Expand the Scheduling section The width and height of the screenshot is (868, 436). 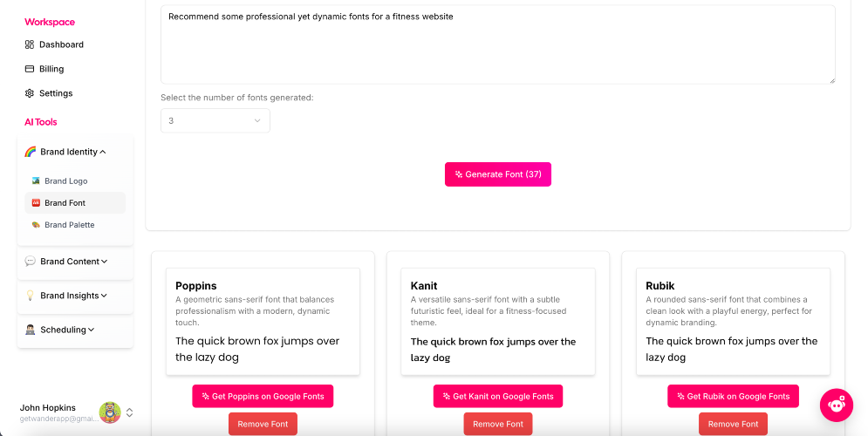click(x=92, y=330)
